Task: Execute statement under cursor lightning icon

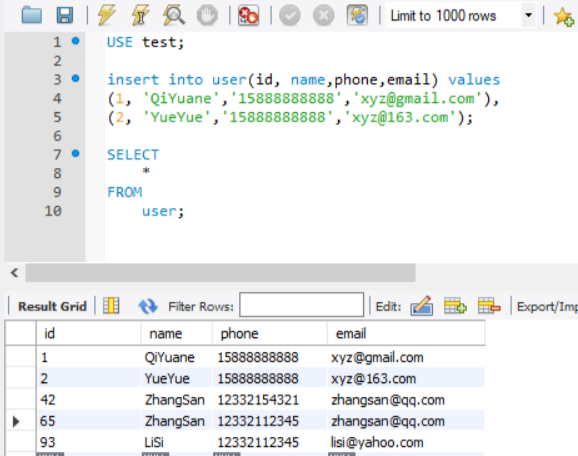Action: click(140, 15)
